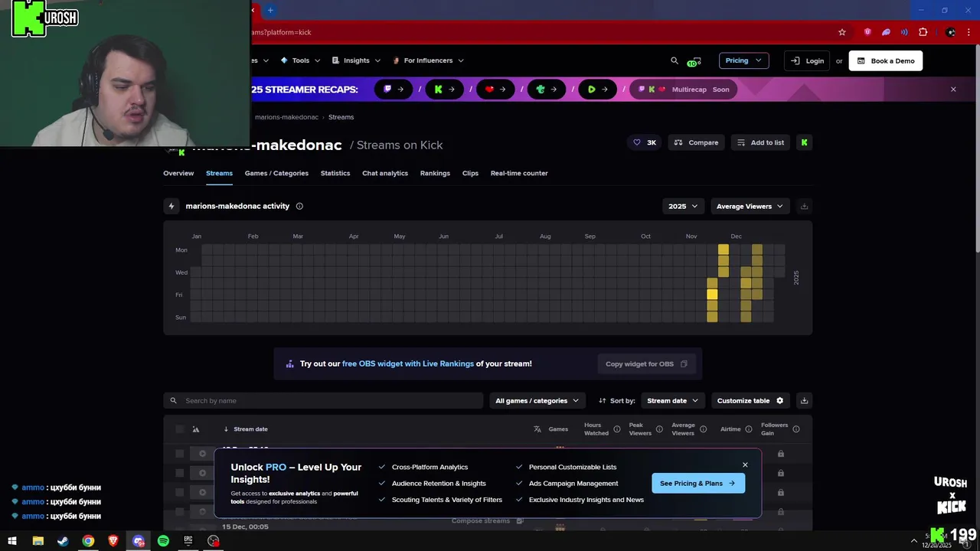Open the browser Extensions puzzle icon
980x551 pixels.
(x=923, y=32)
